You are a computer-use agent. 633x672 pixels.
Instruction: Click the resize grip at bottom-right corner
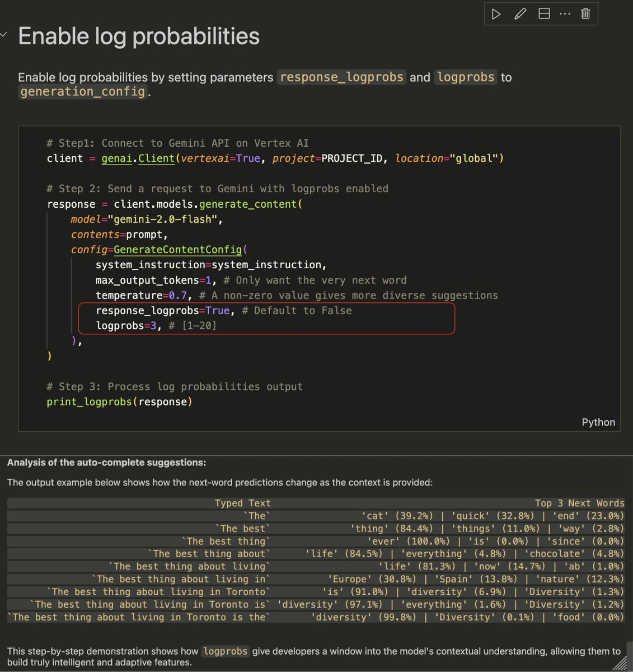click(621, 664)
